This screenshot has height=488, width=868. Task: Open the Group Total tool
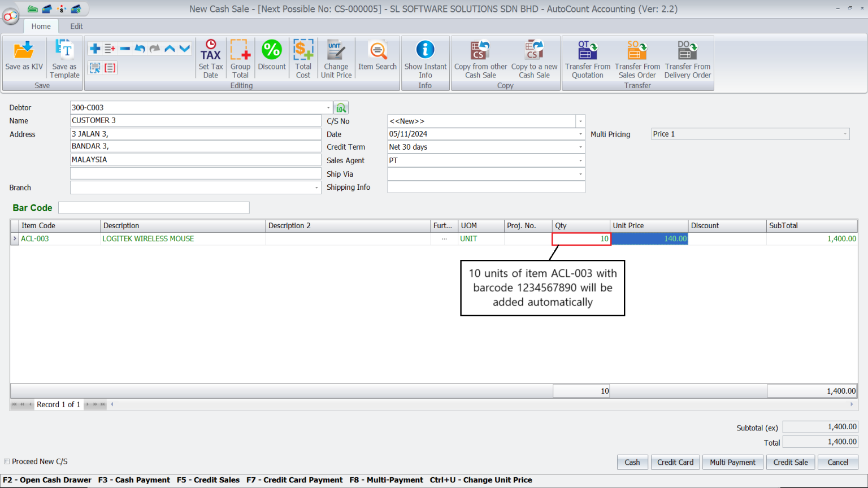240,56
